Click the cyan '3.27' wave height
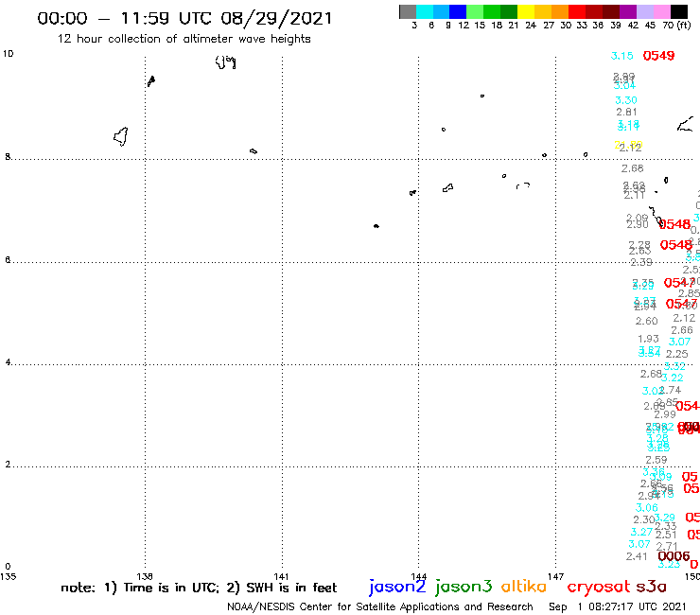This screenshot has height=615, width=700. coord(641,532)
